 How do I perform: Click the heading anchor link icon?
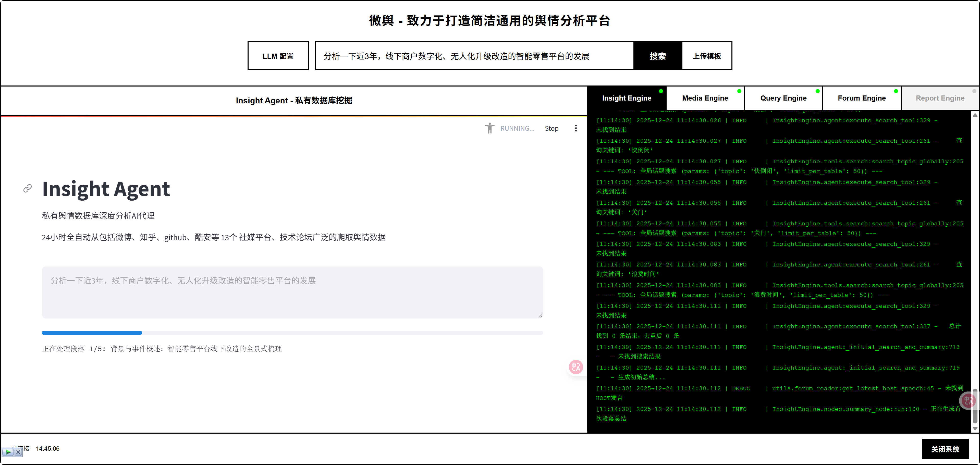[27, 188]
